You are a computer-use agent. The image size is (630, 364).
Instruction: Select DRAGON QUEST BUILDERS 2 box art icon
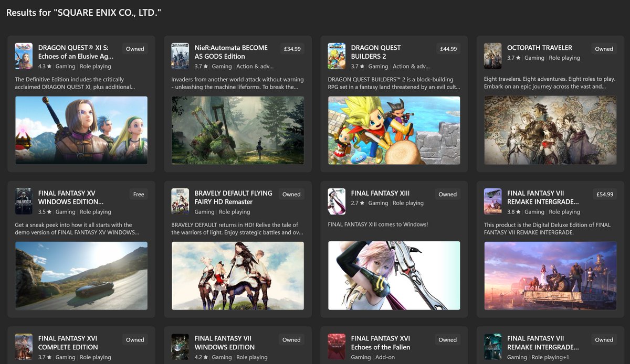pyautogui.click(x=337, y=56)
